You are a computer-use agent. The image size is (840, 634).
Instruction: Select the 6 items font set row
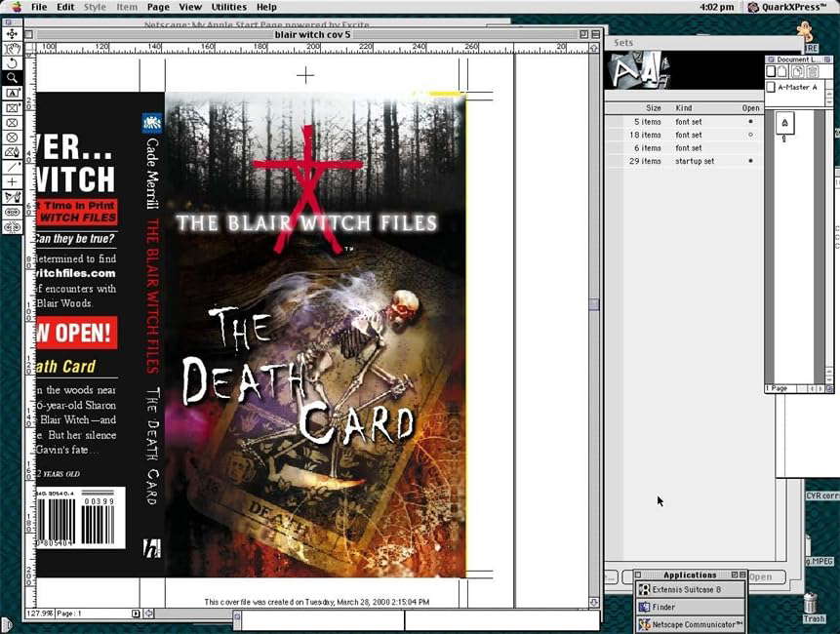coord(683,148)
